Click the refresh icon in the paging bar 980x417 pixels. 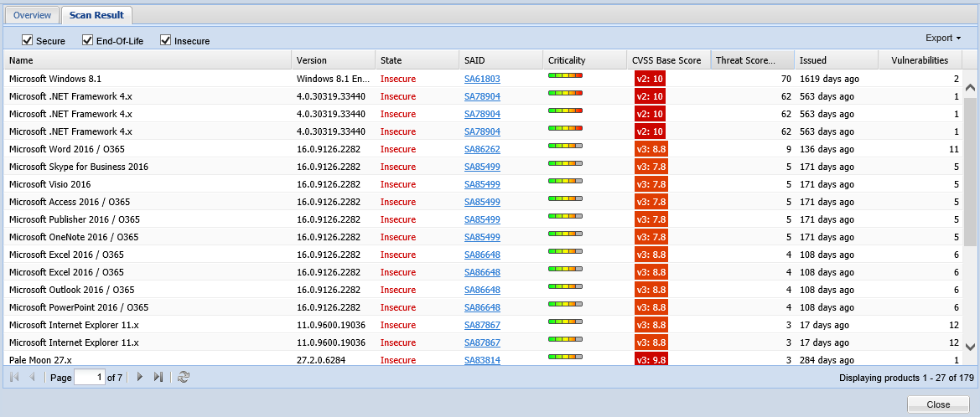tap(184, 378)
